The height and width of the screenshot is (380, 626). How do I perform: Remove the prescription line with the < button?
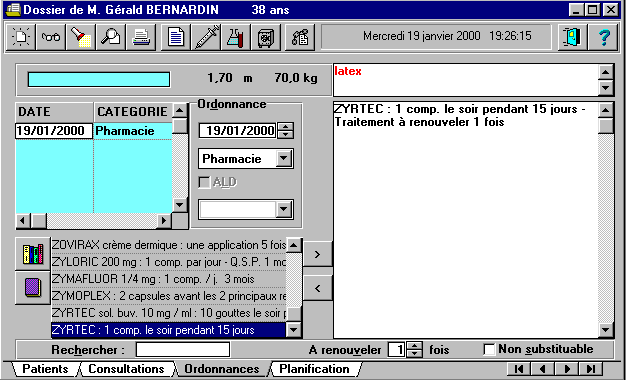pyautogui.click(x=317, y=288)
